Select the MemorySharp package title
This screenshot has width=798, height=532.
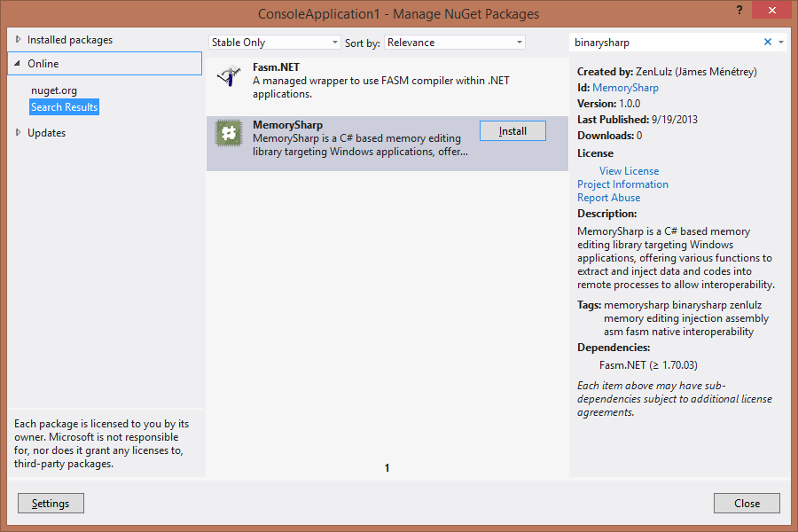287,125
